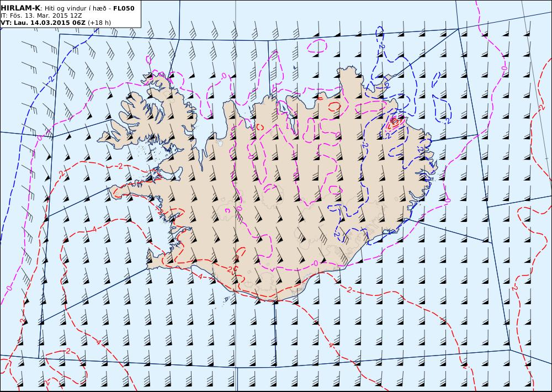Click the FL050 flight level label
Screen dimensions: 552x392
click(124, 8)
